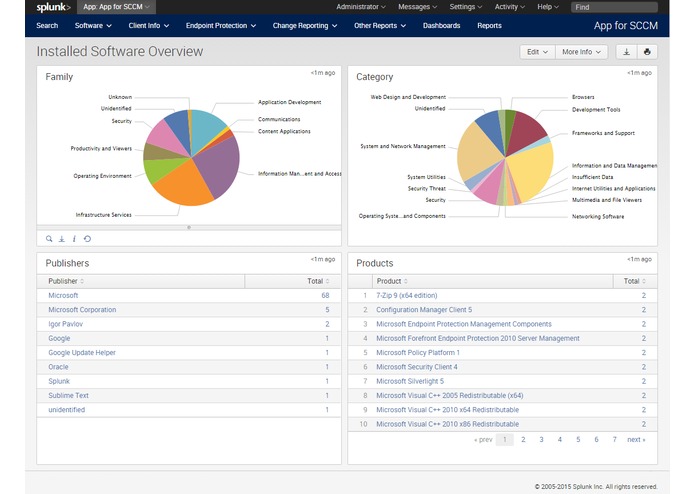695x494 pixels.
Task: Expand the Edit dropdown button
Action: point(537,52)
